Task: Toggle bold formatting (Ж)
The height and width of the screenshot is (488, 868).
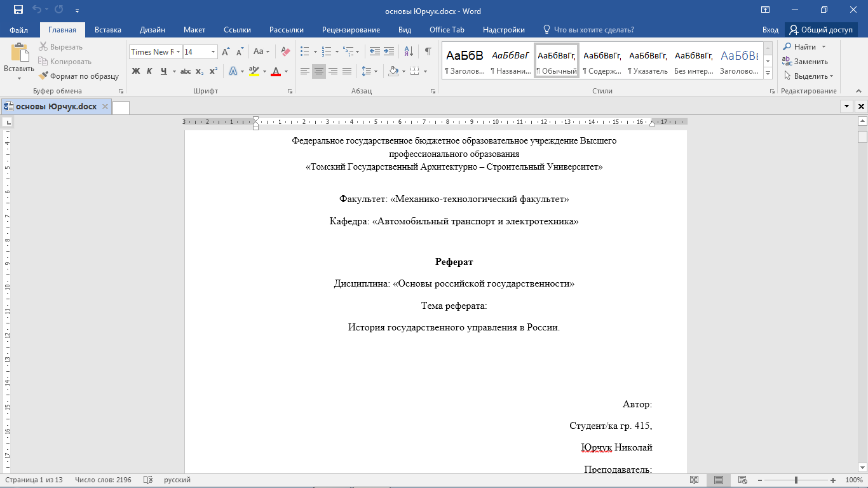Action: click(136, 71)
